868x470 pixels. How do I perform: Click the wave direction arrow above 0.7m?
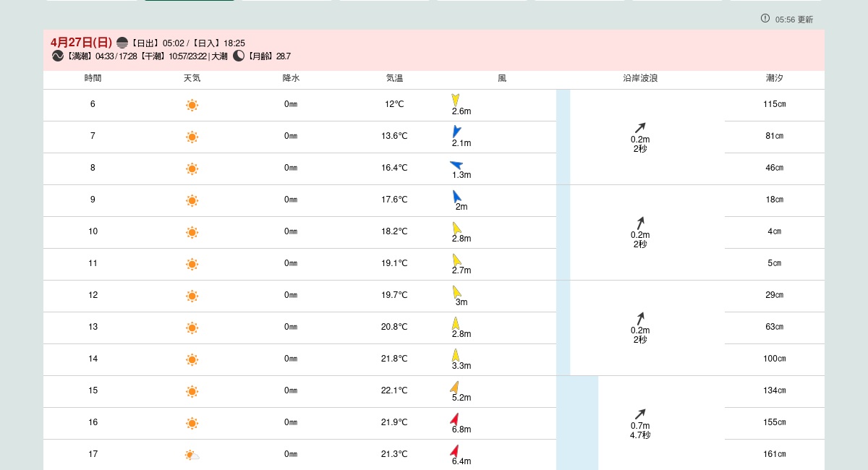point(640,414)
